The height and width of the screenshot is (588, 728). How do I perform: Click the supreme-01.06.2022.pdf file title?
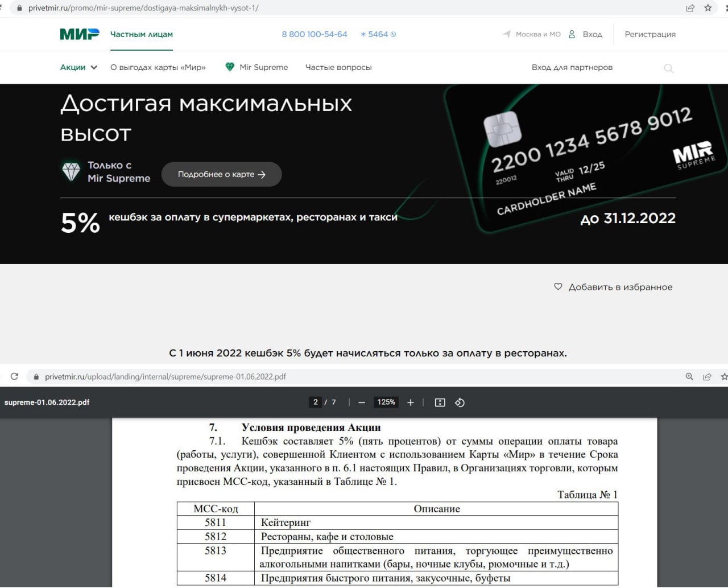pyautogui.click(x=47, y=402)
